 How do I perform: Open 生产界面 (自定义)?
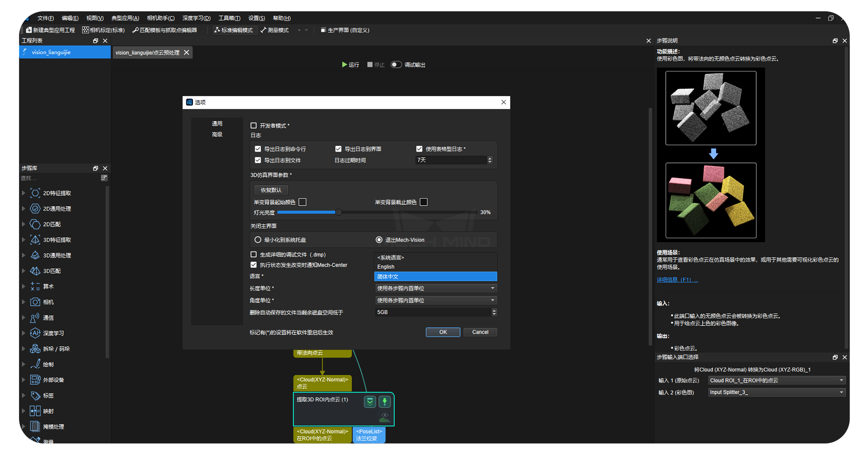[x=345, y=30]
